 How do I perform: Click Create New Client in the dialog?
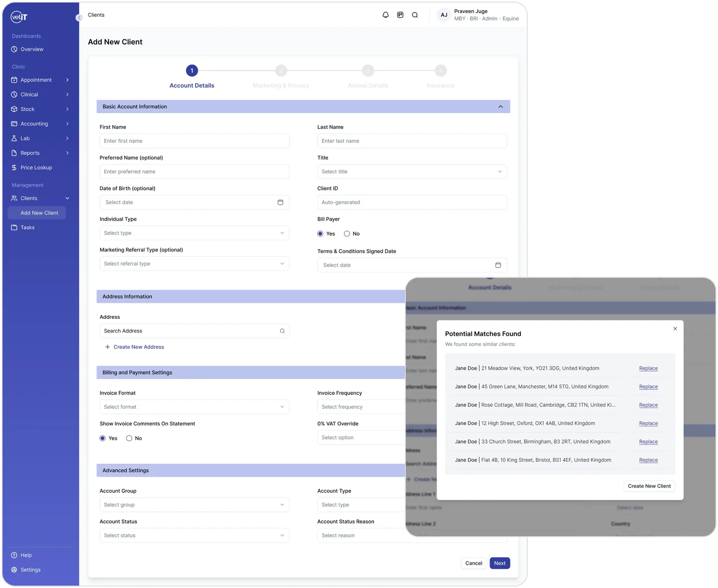coord(649,486)
